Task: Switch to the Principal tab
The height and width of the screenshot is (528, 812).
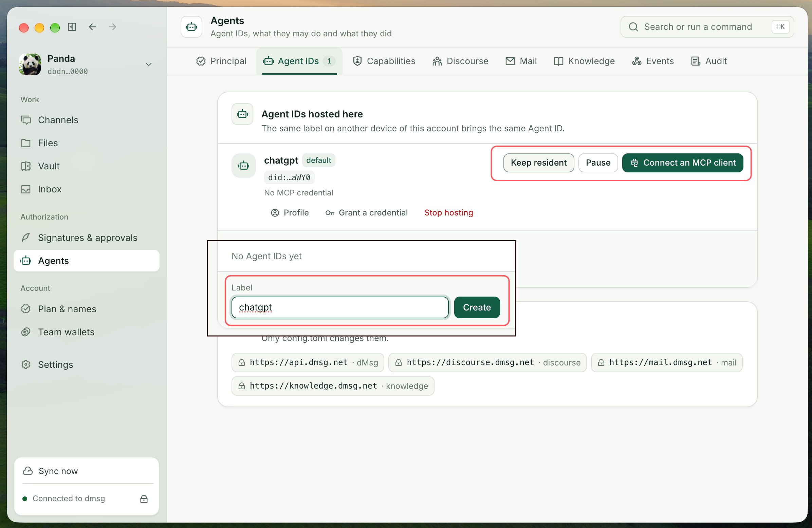Action: click(221, 61)
